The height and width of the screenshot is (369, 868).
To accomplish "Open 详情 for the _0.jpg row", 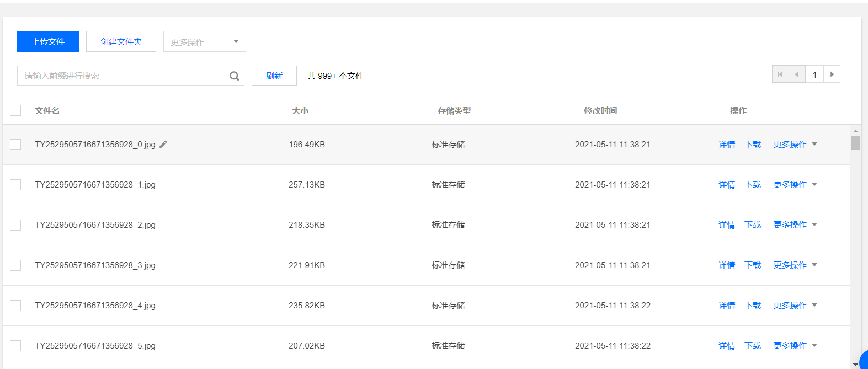I will [x=727, y=145].
